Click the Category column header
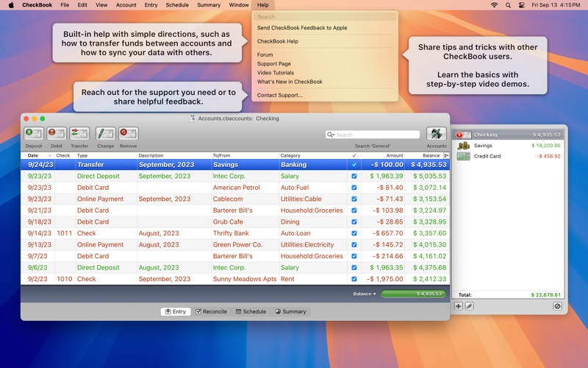 tap(313, 155)
